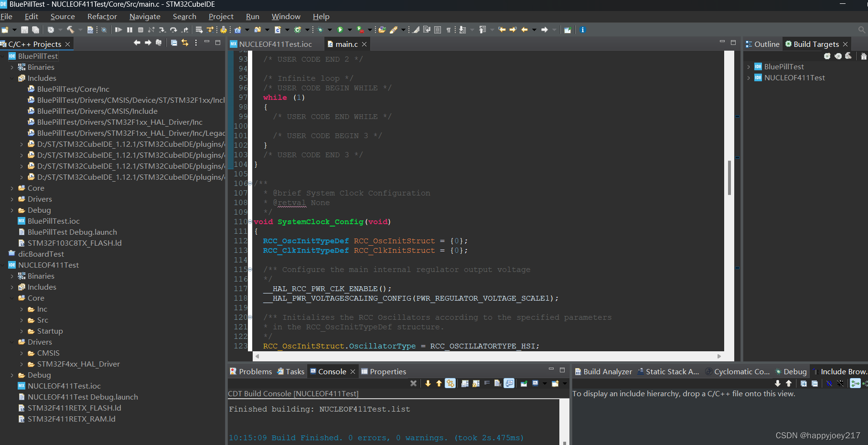Switch to the Static Stack Analyzer tab
Screen dimensions: 868x445
668,371
